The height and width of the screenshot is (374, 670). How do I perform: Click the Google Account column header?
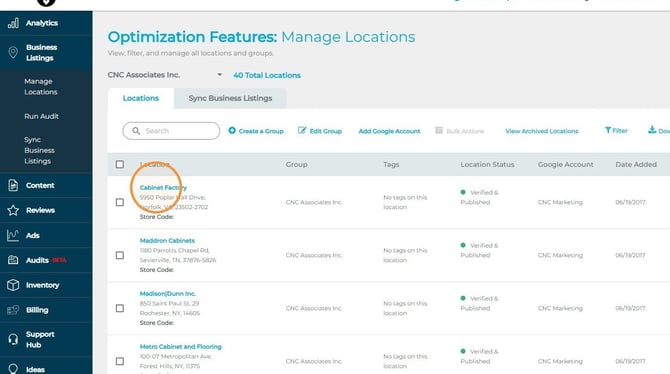[565, 165]
